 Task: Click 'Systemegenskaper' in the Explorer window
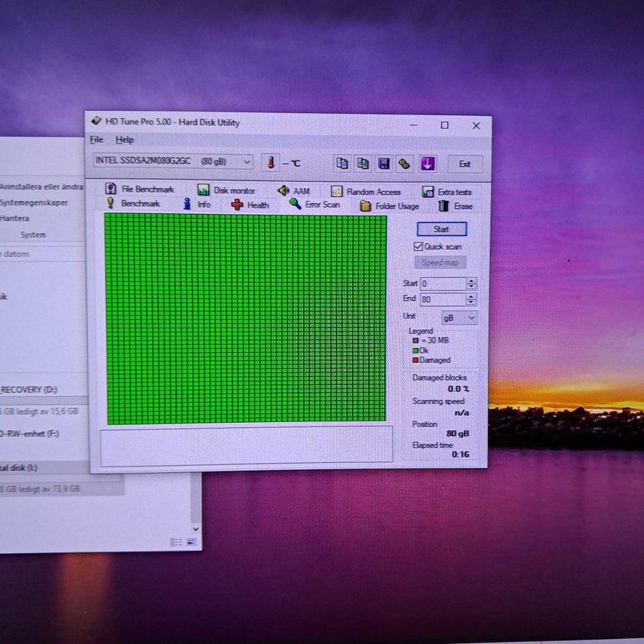(x=34, y=203)
